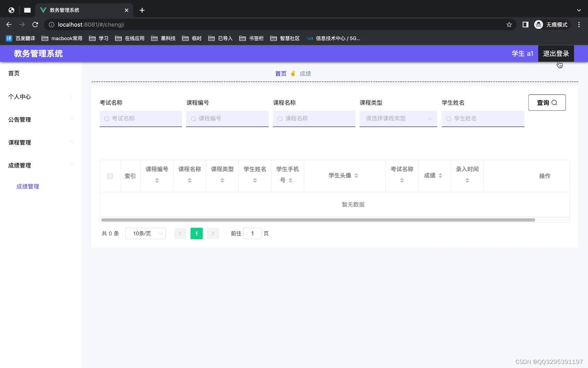Open the tab search chevron
Screen dimensions: 588x368
pyautogui.click(x=579, y=10)
